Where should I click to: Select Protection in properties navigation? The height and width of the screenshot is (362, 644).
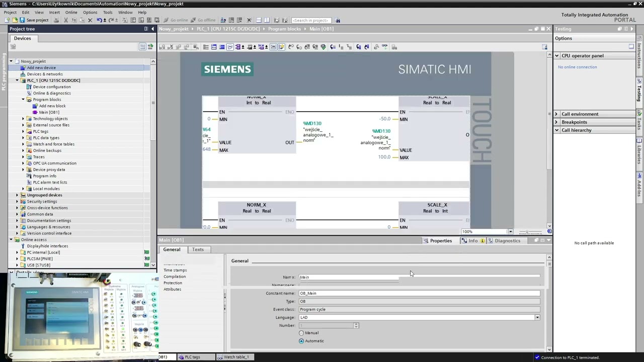point(173,283)
